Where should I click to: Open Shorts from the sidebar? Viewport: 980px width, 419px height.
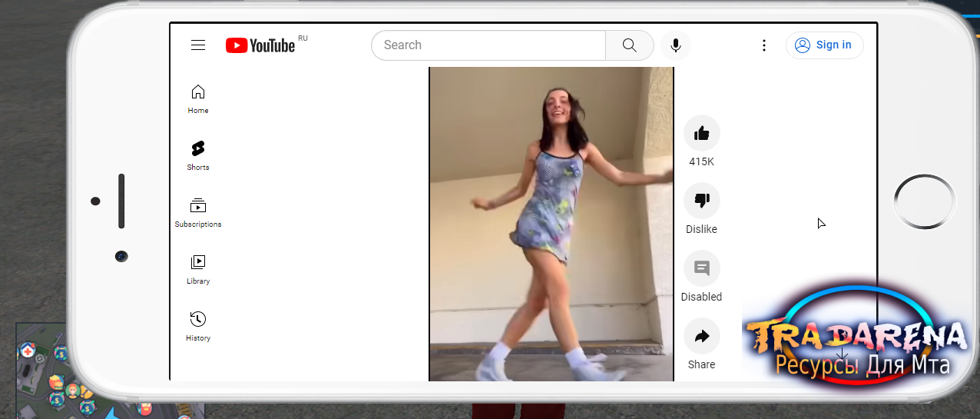(x=198, y=156)
